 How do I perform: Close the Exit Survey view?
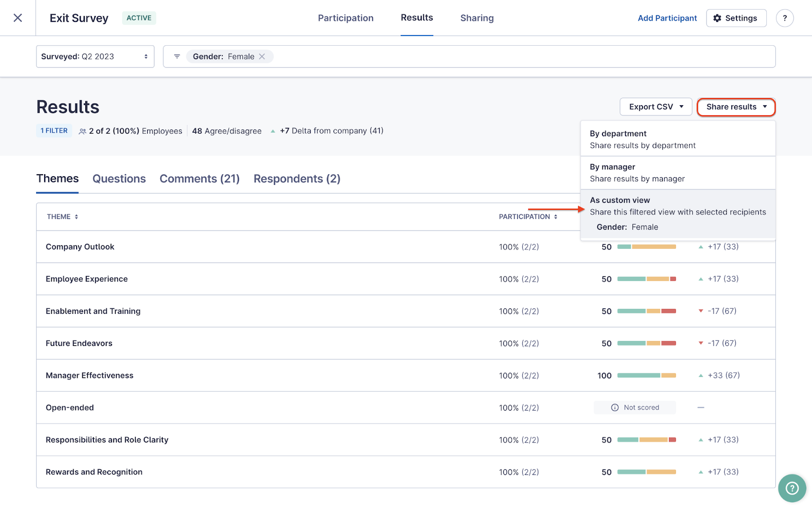click(17, 18)
